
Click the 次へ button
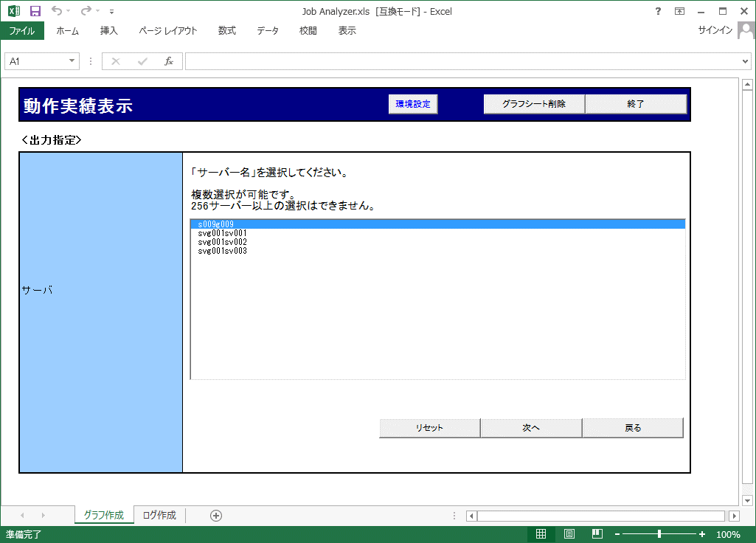coord(531,428)
